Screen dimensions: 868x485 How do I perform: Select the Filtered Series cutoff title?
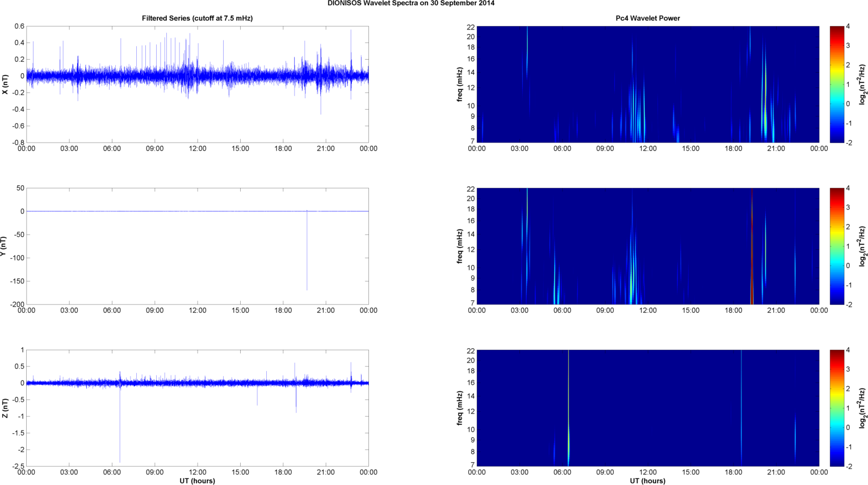coord(197,18)
